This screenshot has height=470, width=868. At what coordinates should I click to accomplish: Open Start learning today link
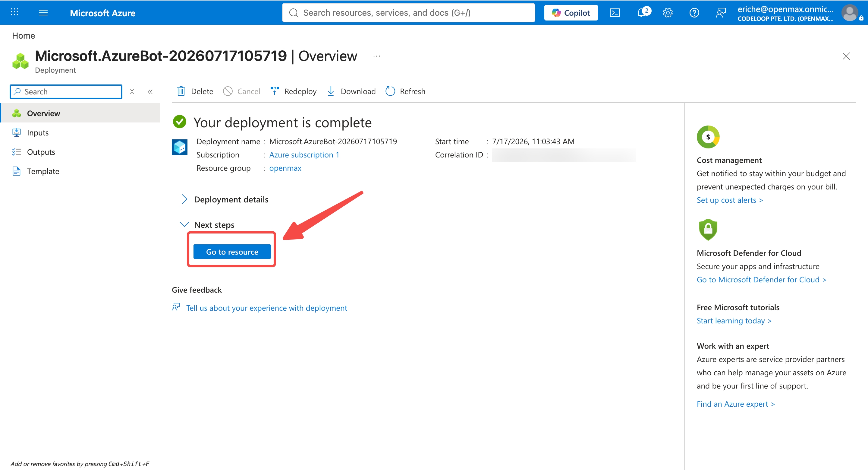[x=734, y=321]
